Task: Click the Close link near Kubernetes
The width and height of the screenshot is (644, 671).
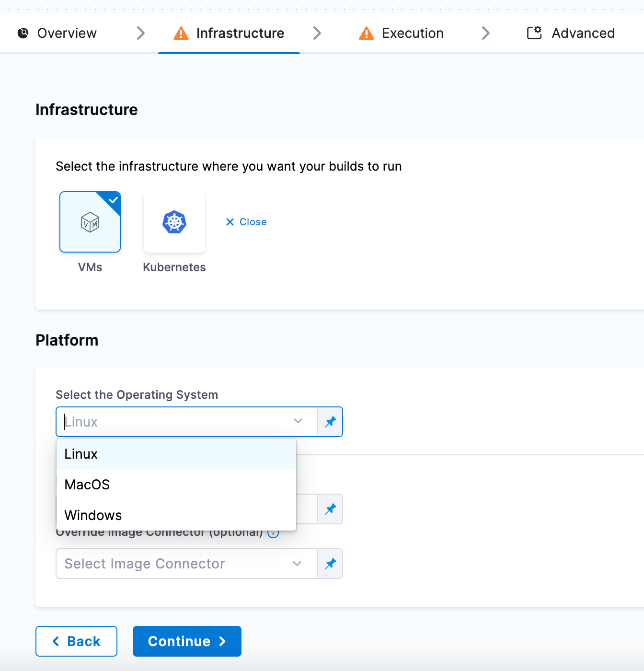Action: [253, 221]
